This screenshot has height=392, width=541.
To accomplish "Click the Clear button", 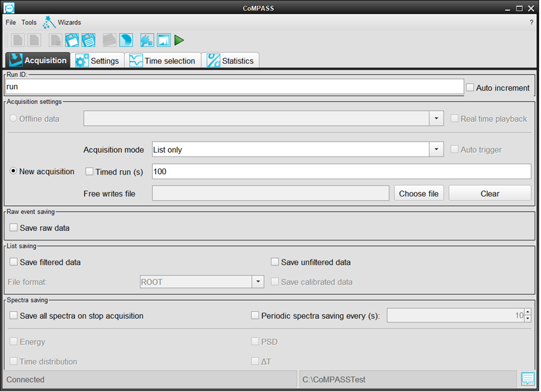I will pos(490,193).
